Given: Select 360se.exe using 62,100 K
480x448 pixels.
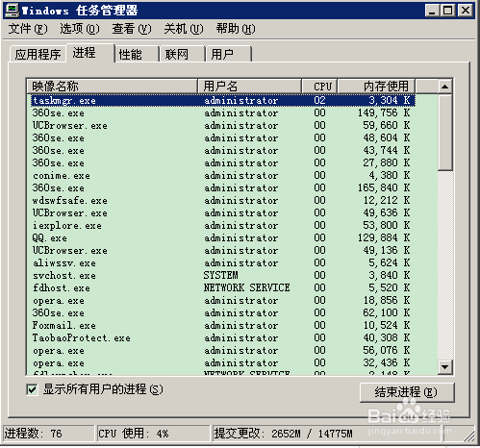Looking at the screenshot, I should (x=223, y=312).
